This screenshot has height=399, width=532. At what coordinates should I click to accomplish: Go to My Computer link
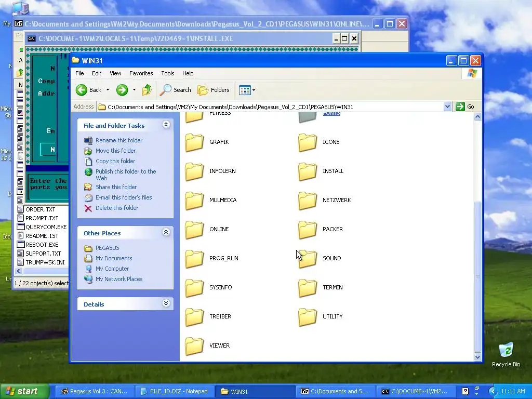click(x=112, y=269)
